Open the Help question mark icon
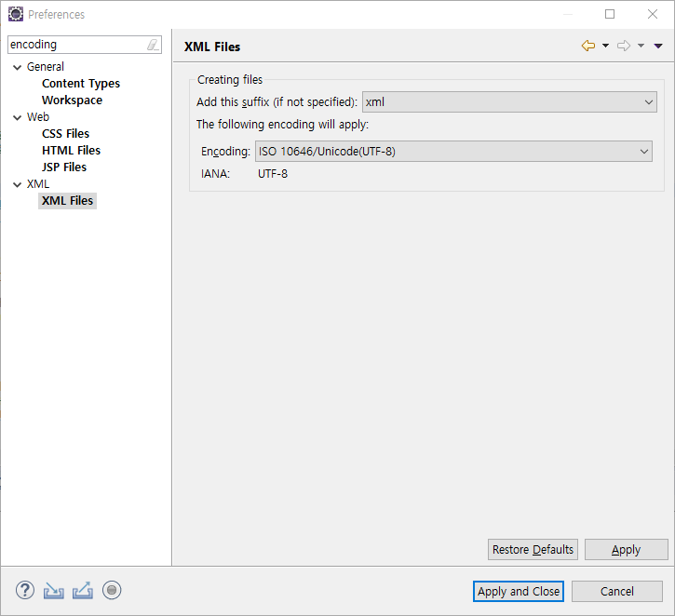Screen dimensions: 675x616 pyautogui.click(x=25, y=590)
